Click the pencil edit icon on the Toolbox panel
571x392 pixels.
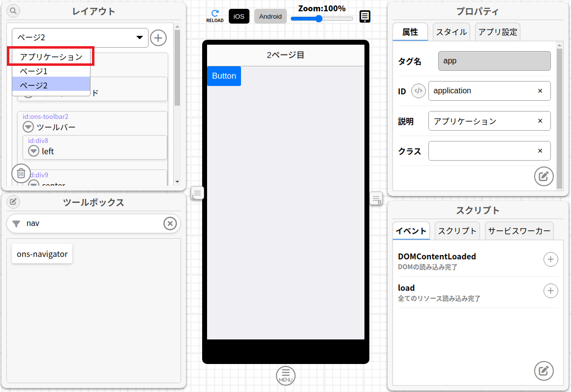pyautogui.click(x=13, y=202)
